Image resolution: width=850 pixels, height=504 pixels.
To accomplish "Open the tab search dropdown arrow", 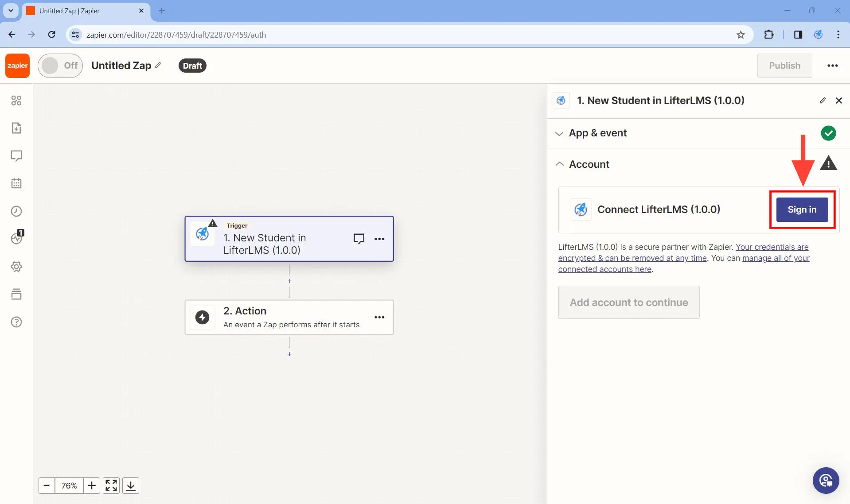I will [11, 11].
